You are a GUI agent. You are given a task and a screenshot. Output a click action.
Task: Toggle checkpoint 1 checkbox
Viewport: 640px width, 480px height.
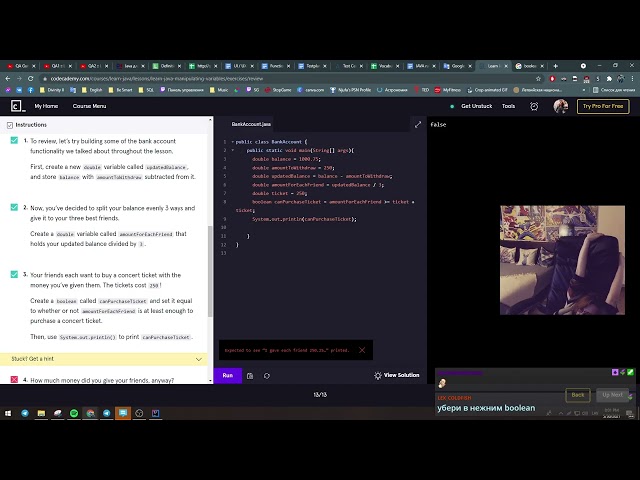click(x=14, y=140)
